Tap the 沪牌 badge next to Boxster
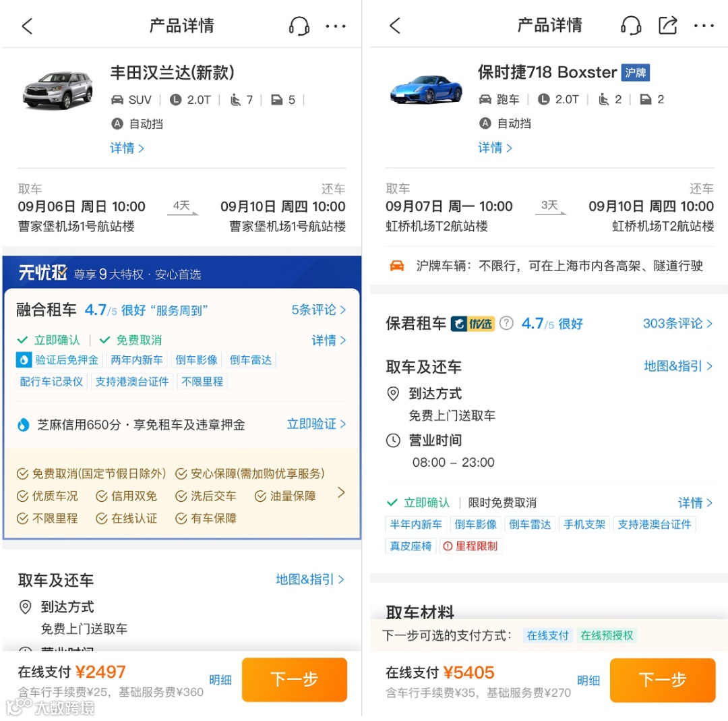This screenshot has height=721, width=728. tap(635, 72)
